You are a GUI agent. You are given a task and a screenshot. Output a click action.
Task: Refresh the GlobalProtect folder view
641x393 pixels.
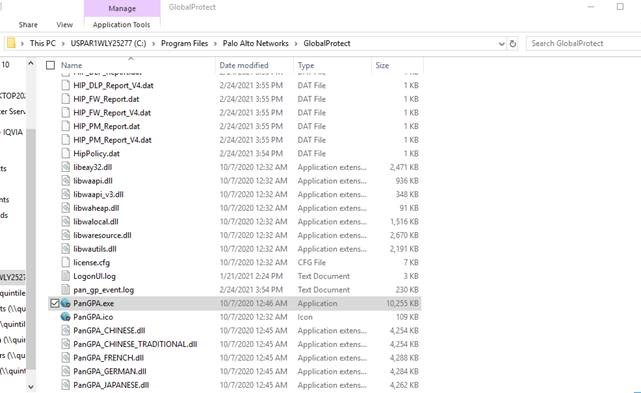pos(513,43)
